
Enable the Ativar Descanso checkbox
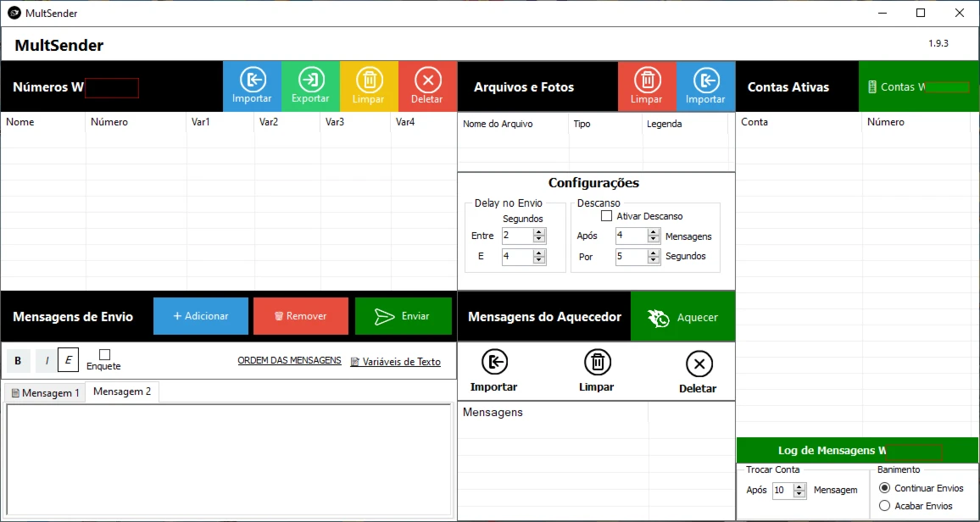tap(606, 216)
